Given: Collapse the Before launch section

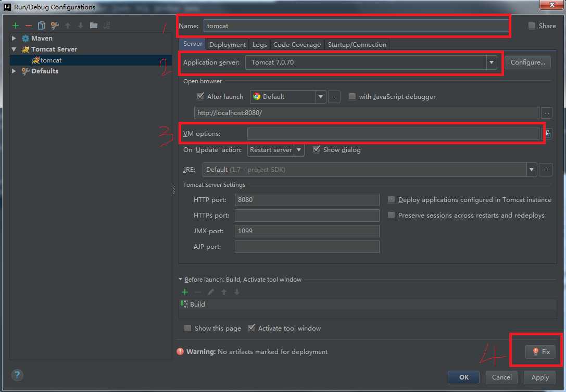Looking at the screenshot, I should pos(181,280).
